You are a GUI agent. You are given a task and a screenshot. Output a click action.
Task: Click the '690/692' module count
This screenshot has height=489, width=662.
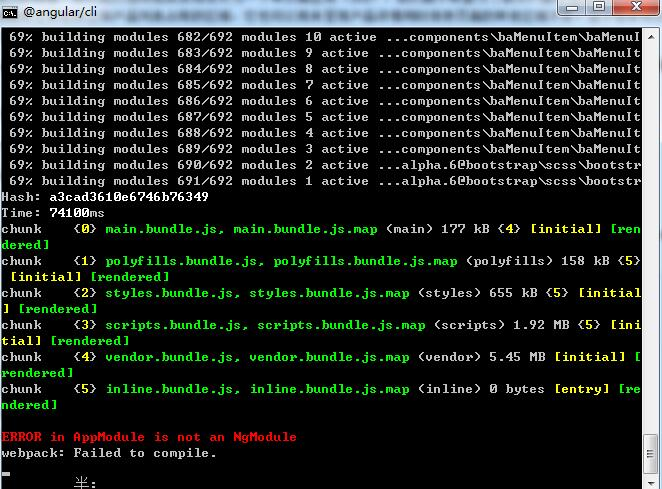[x=205, y=165]
